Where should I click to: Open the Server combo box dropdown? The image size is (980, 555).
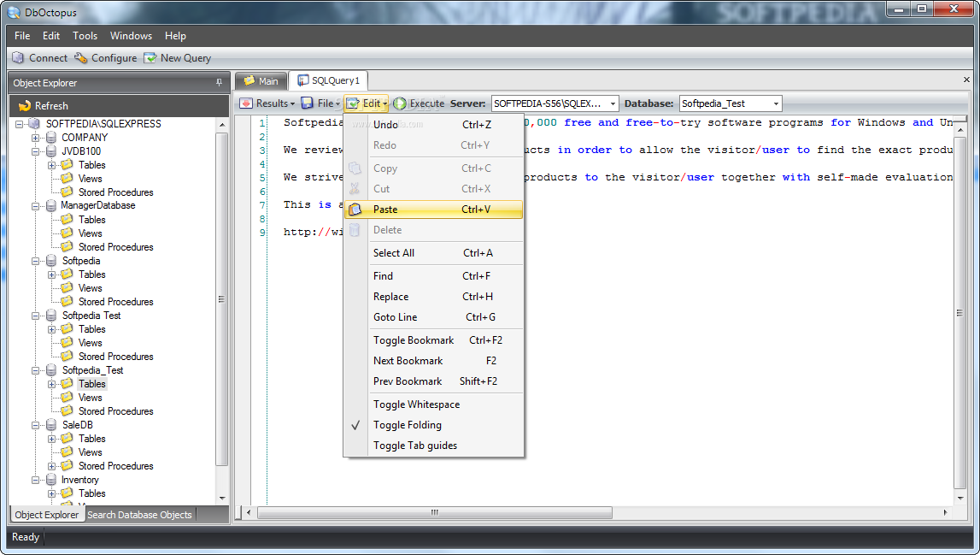(613, 103)
